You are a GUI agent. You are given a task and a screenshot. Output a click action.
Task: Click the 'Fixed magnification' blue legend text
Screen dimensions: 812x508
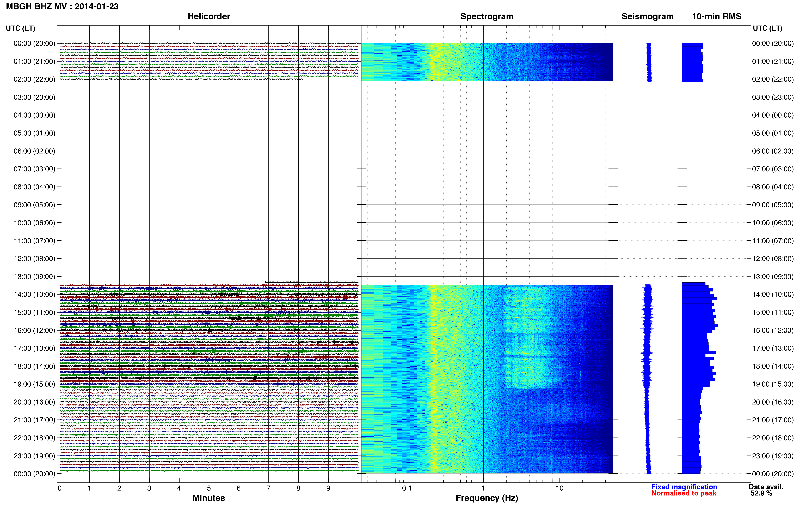[684, 487]
